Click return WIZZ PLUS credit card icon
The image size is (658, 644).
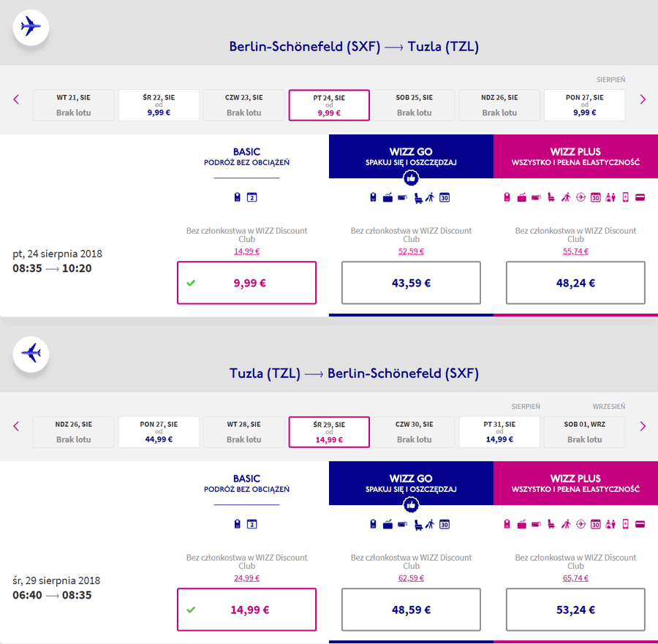[640, 524]
